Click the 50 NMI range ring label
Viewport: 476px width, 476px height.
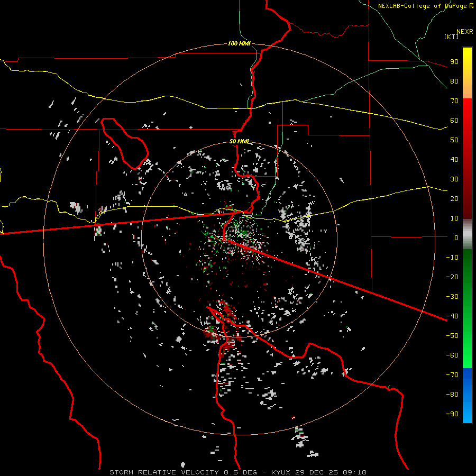[x=239, y=141]
